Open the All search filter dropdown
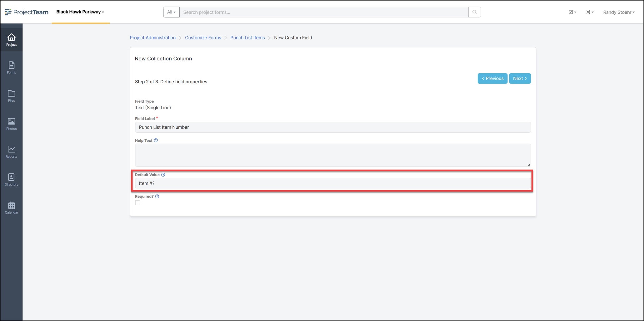644x321 pixels. click(171, 12)
